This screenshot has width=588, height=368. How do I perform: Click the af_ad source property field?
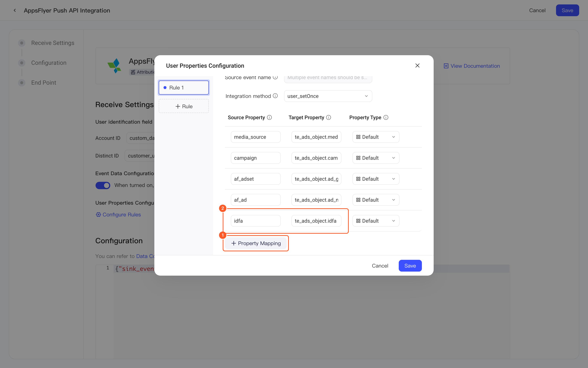pos(256,200)
